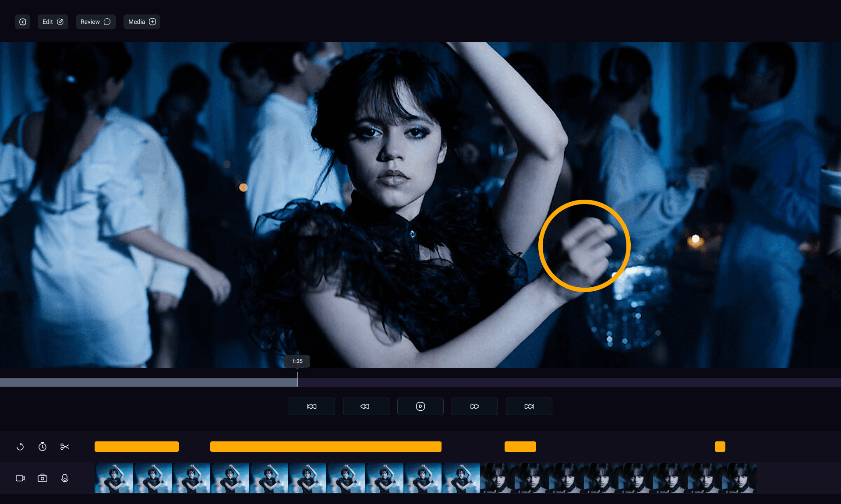Image resolution: width=841 pixels, height=504 pixels.
Task: Fast forward the video
Action: pyautogui.click(x=475, y=406)
